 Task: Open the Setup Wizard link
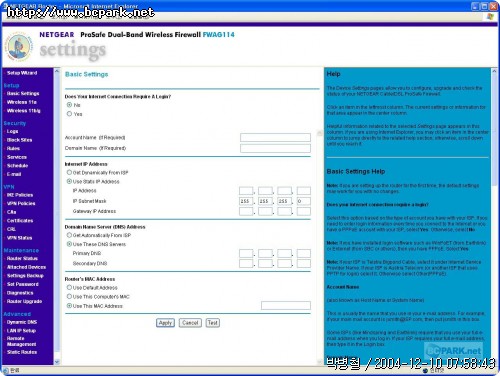pos(22,73)
